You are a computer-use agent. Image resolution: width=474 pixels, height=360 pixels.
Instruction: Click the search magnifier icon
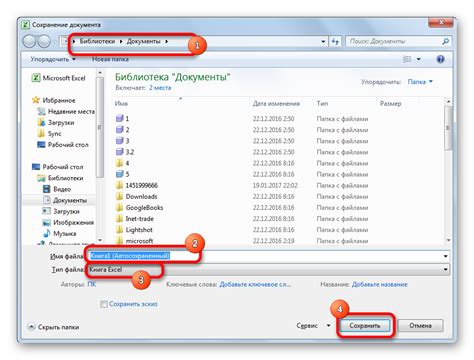(445, 41)
